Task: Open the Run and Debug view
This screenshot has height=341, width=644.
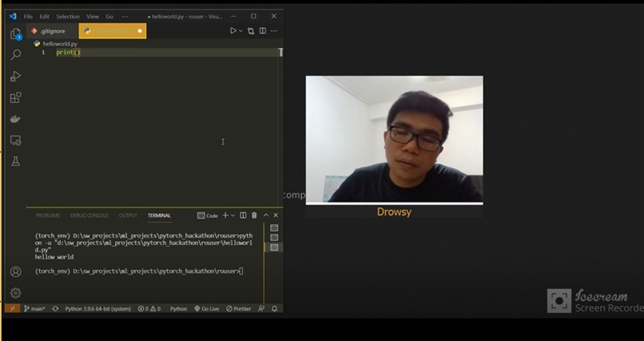Action: (16, 77)
